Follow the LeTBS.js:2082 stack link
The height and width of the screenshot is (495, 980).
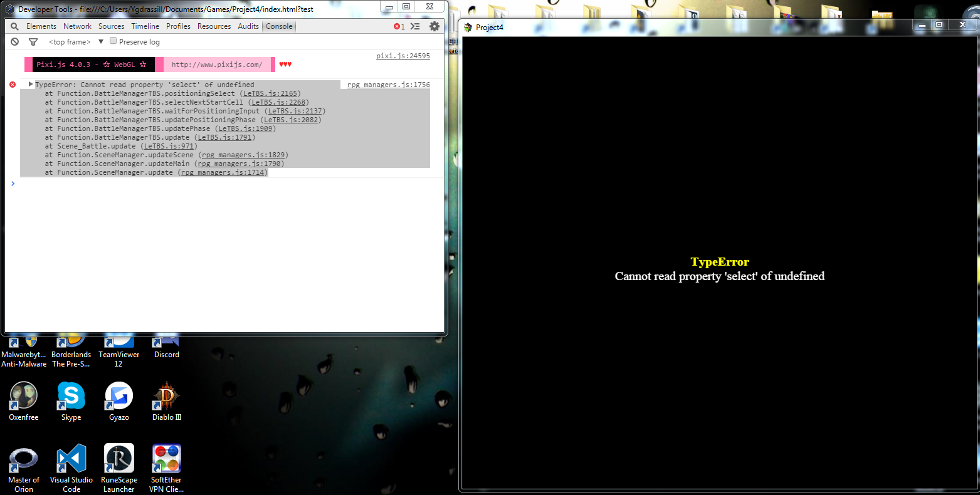291,120
